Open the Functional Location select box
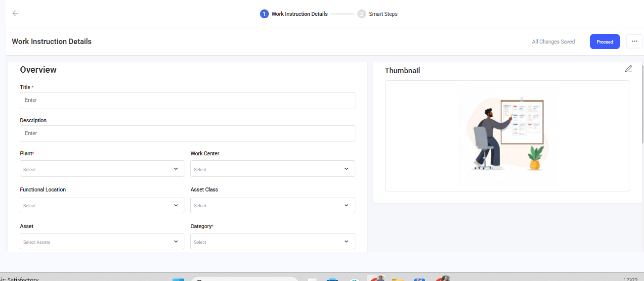Viewport: 644px width, 281px height. [102, 205]
